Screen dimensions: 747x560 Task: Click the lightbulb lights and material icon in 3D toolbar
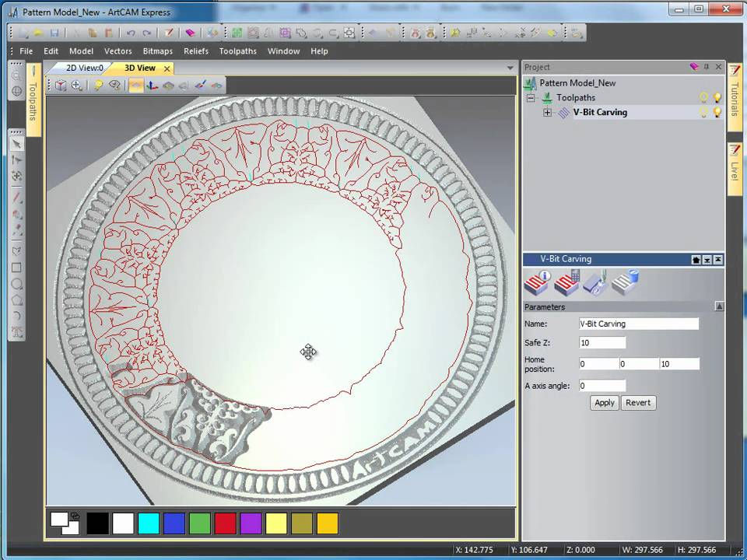tap(98, 86)
